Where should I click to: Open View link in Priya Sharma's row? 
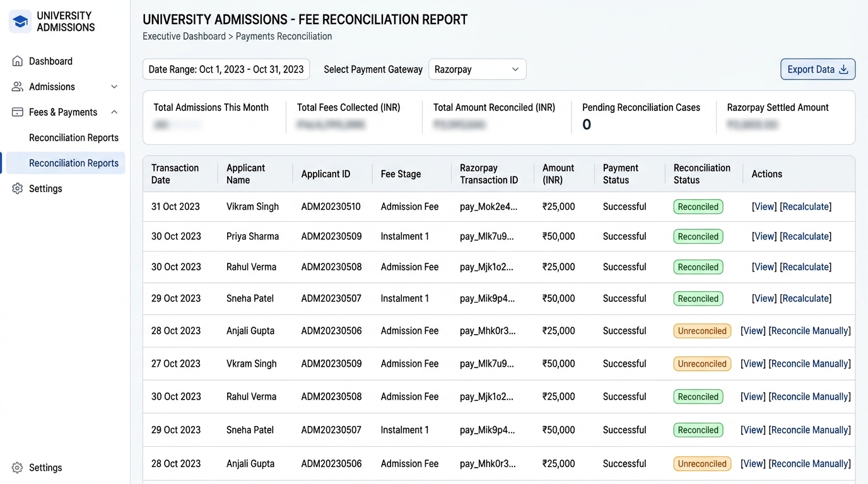[x=765, y=236]
